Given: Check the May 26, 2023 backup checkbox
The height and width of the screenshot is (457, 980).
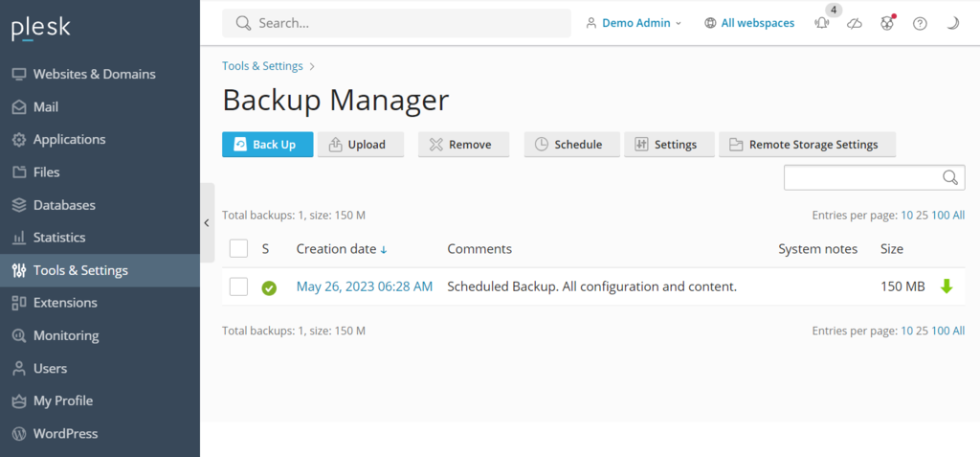Looking at the screenshot, I should click(239, 286).
